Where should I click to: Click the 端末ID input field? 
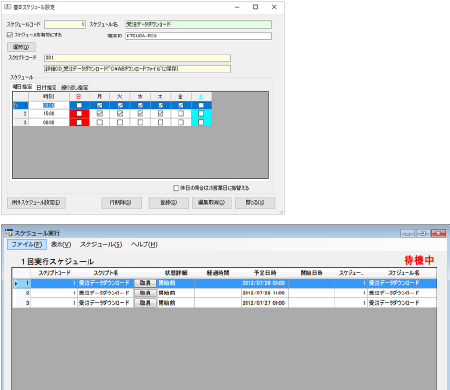[198, 36]
